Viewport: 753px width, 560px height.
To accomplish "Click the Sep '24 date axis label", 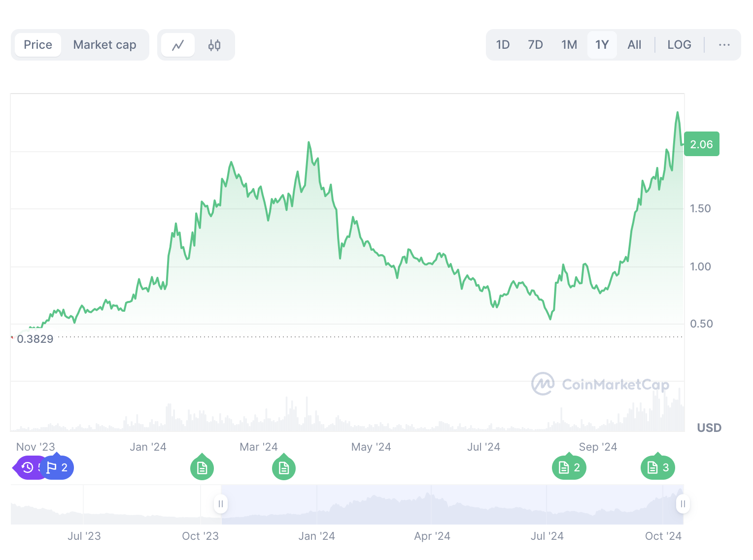I will click(598, 447).
